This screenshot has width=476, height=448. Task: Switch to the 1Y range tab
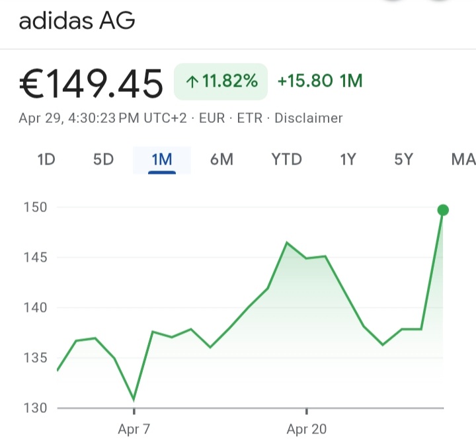[348, 159]
